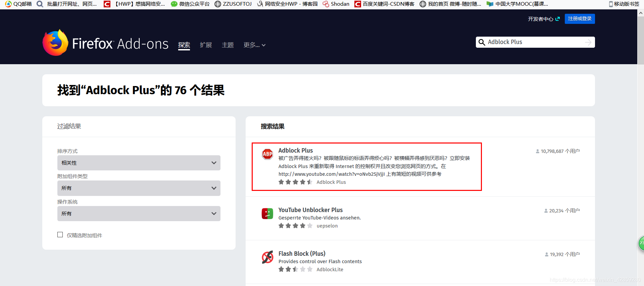Open the 开发者中心 link

(x=541, y=19)
